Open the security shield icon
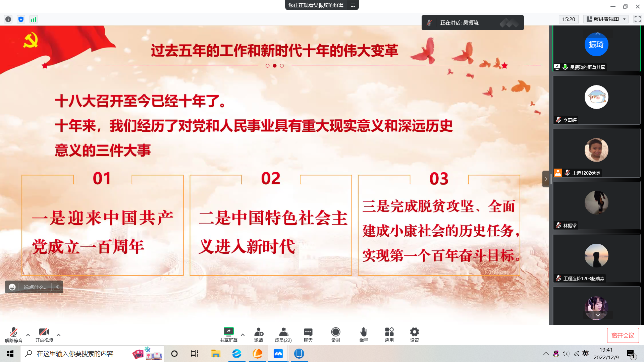644x362 pixels. [x=21, y=19]
